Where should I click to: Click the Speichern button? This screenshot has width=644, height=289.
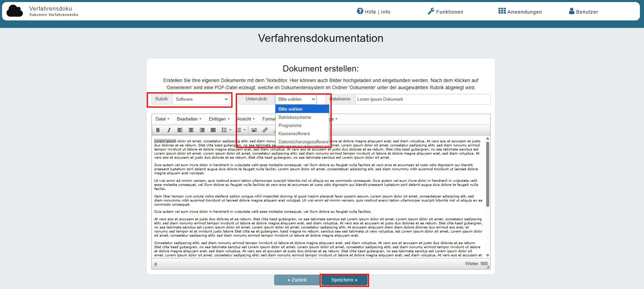click(344, 280)
